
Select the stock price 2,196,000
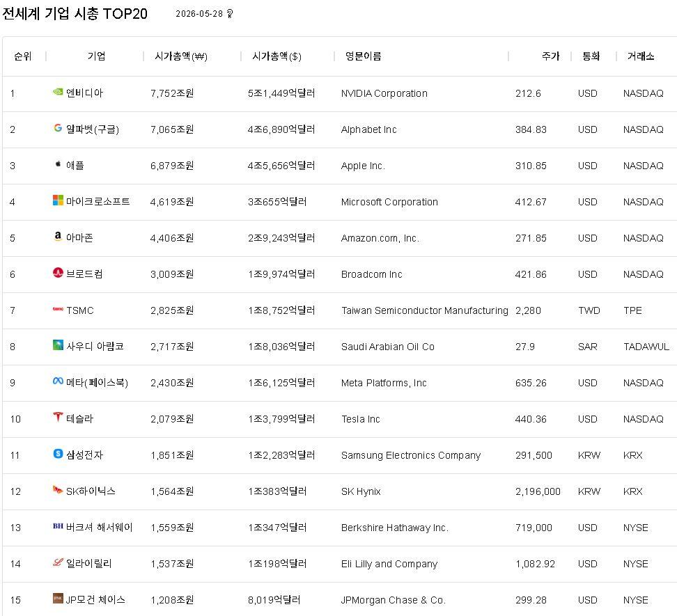(x=538, y=491)
